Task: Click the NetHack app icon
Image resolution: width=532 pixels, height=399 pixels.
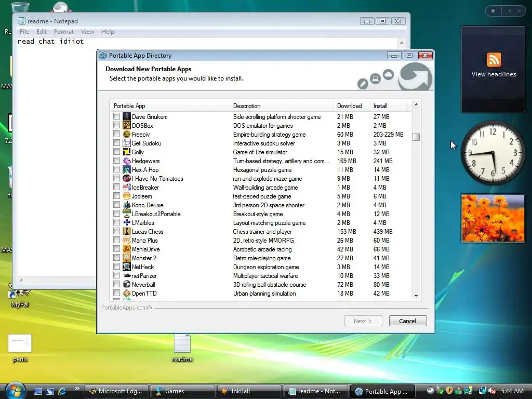Action: [x=127, y=267]
